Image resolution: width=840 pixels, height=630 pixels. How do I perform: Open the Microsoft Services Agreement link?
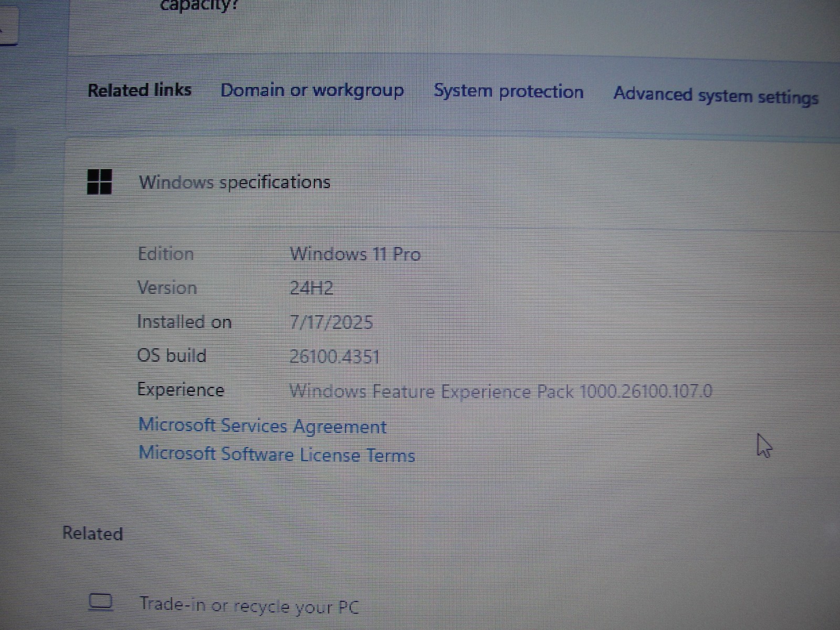pyautogui.click(x=262, y=426)
